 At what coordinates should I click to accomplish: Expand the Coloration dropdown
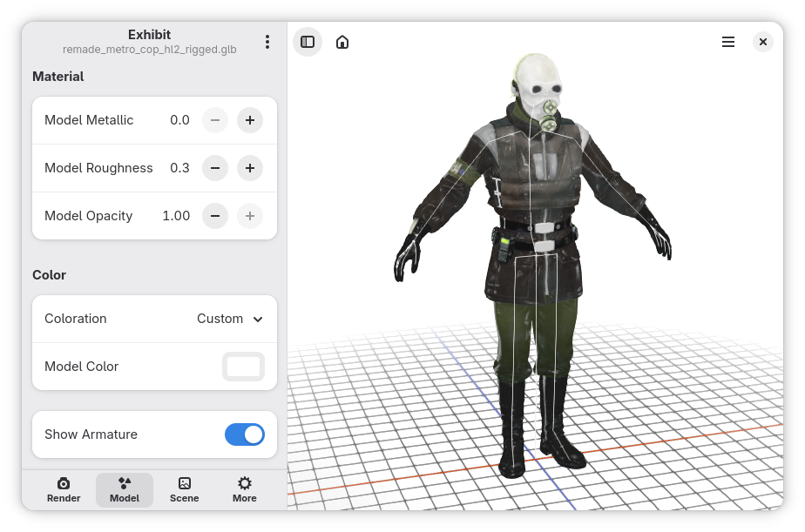coord(230,319)
